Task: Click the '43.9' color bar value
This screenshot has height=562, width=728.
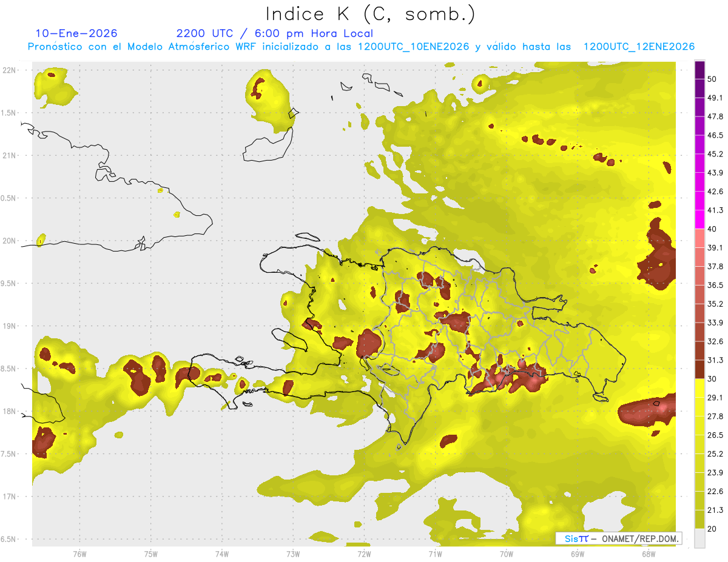Action: point(715,173)
